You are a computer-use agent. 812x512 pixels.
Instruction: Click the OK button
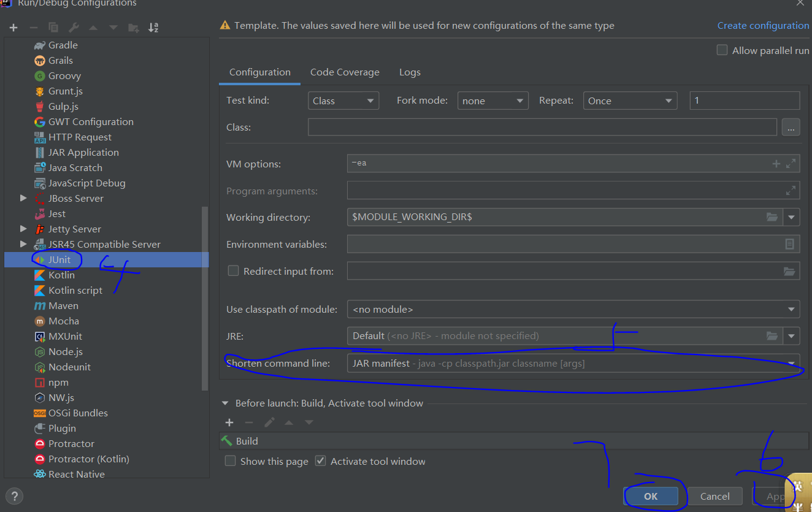(x=651, y=496)
